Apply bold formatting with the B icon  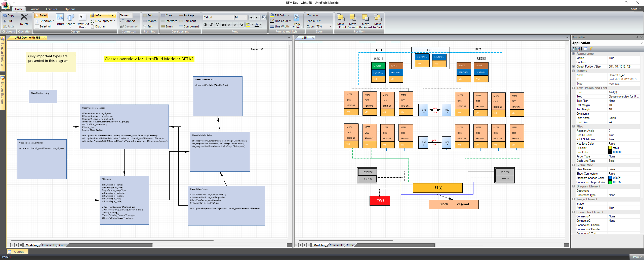click(x=206, y=25)
